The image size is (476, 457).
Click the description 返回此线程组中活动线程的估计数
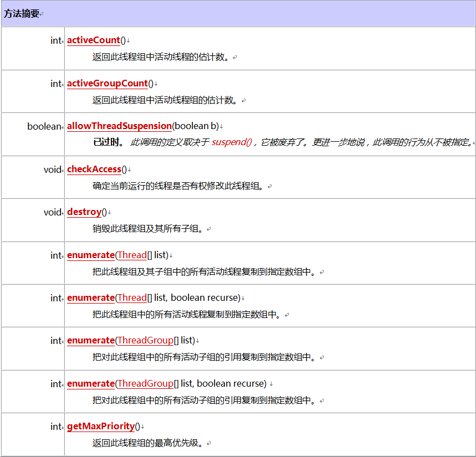[x=161, y=57]
